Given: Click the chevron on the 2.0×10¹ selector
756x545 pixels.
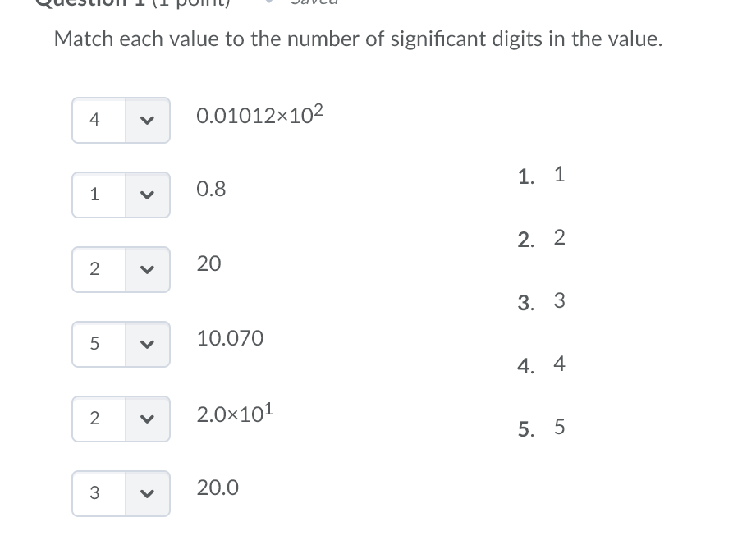Looking at the screenshot, I should pos(147,419).
